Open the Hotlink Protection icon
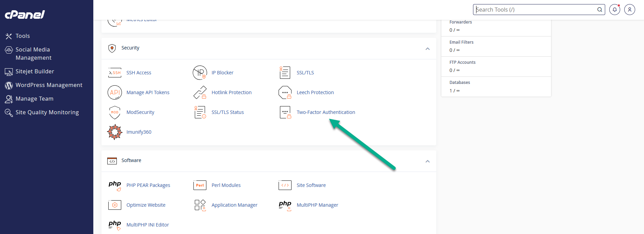This screenshot has width=644, height=234. coord(200,92)
